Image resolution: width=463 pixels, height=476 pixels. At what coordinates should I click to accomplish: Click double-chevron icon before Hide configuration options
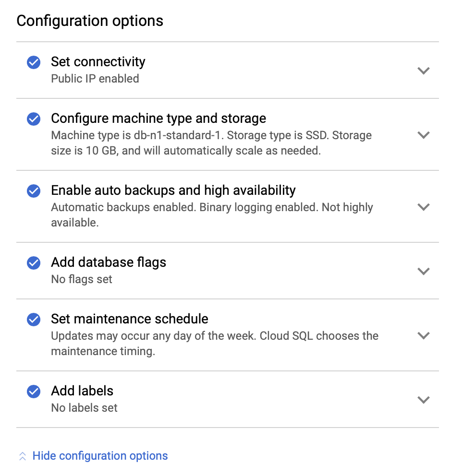pyautogui.click(x=23, y=456)
